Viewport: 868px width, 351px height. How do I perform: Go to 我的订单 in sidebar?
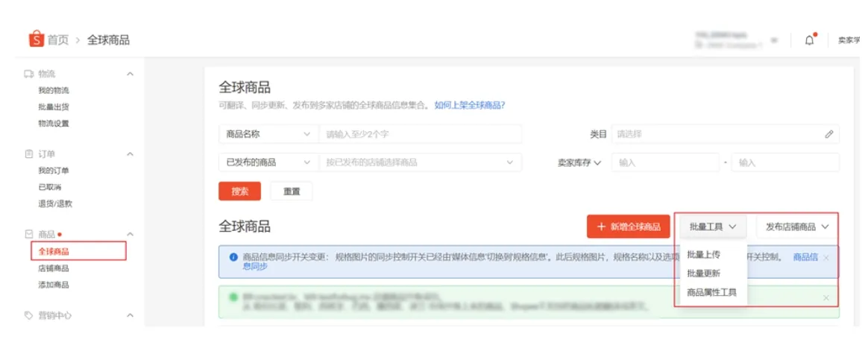[x=54, y=171]
